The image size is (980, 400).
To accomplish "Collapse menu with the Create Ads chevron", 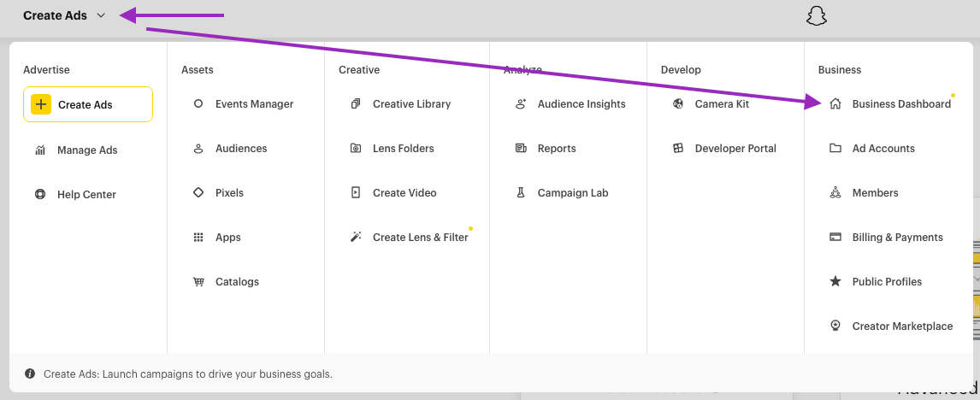I will (101, 15).
